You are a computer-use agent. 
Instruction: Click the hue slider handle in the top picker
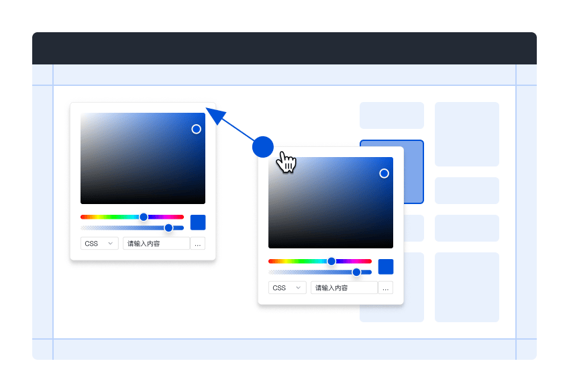[143, 217]
